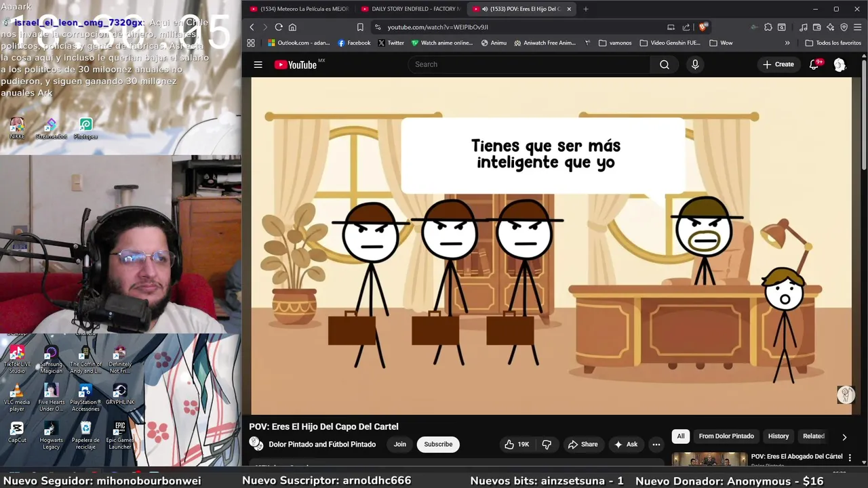The height and width of the screenshot is (488, 868).
Task: Select the Related filter chip
Action: [x=814, y=436]
